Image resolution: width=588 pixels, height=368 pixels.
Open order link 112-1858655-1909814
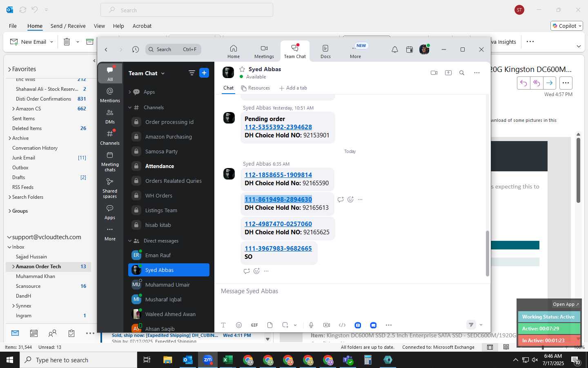pyautogui.click(x=278, y=175)
